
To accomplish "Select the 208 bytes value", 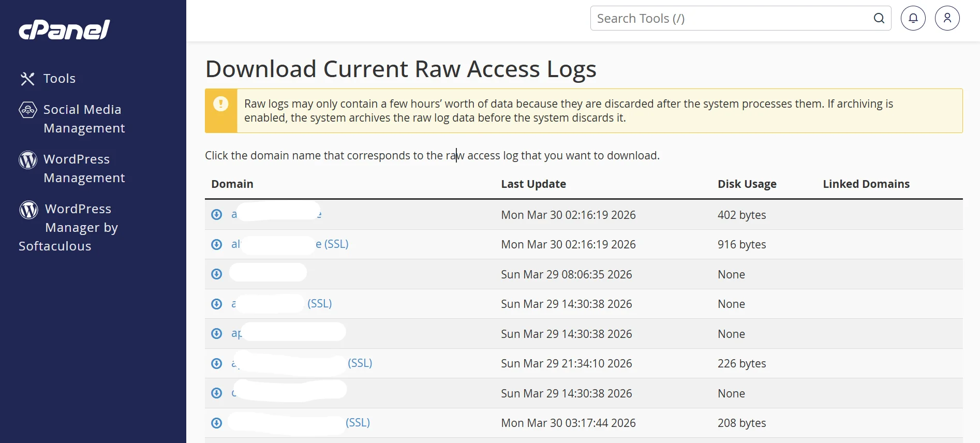I will [x=742, y=423].
